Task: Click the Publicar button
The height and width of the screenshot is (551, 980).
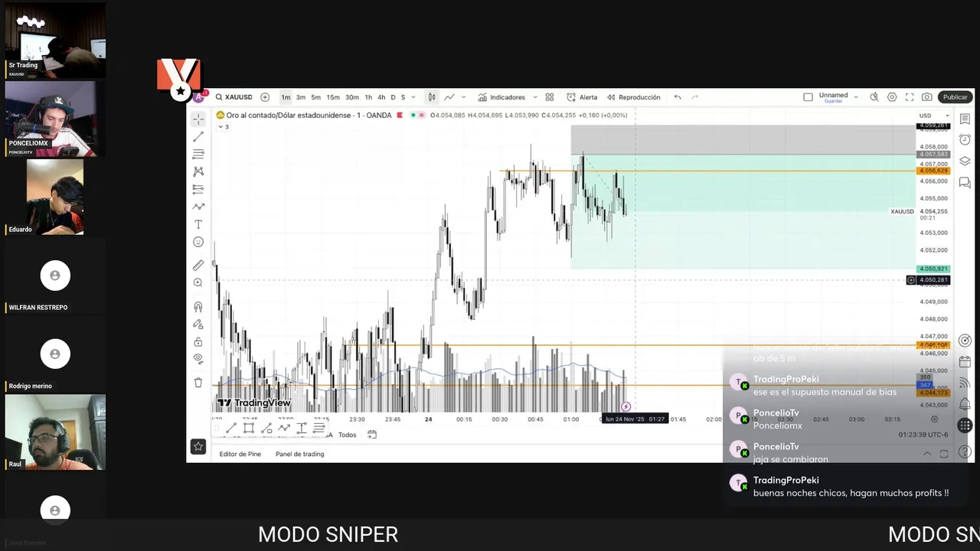Action: (955, 97)
